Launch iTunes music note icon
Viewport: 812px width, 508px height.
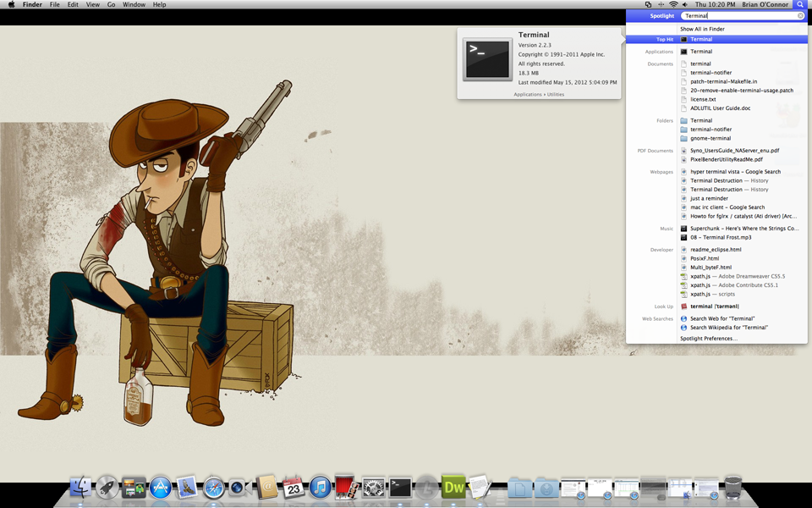[x=321, y=488]
